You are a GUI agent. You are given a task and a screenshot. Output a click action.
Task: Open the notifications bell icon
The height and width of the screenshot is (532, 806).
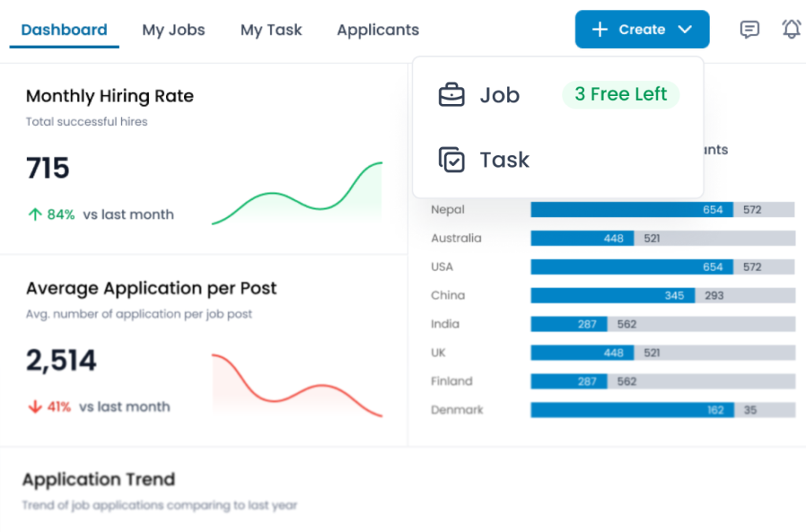point(791,30)
